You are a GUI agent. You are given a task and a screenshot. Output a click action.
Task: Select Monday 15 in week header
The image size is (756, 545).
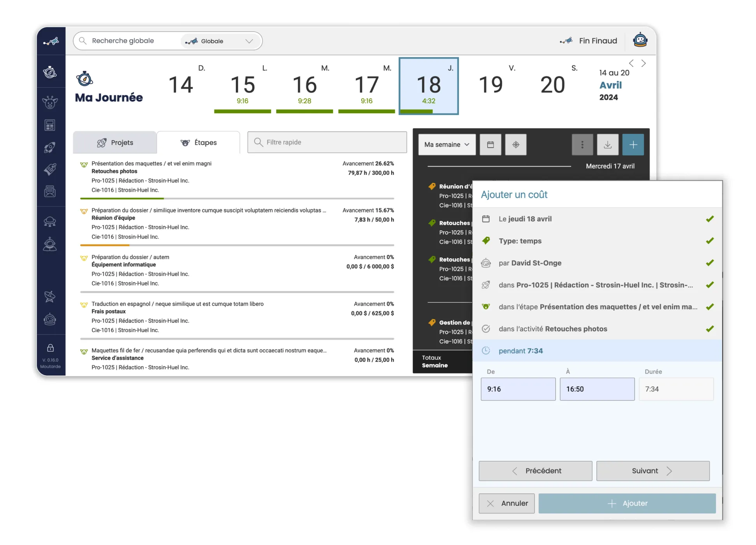tap(243, 86)
